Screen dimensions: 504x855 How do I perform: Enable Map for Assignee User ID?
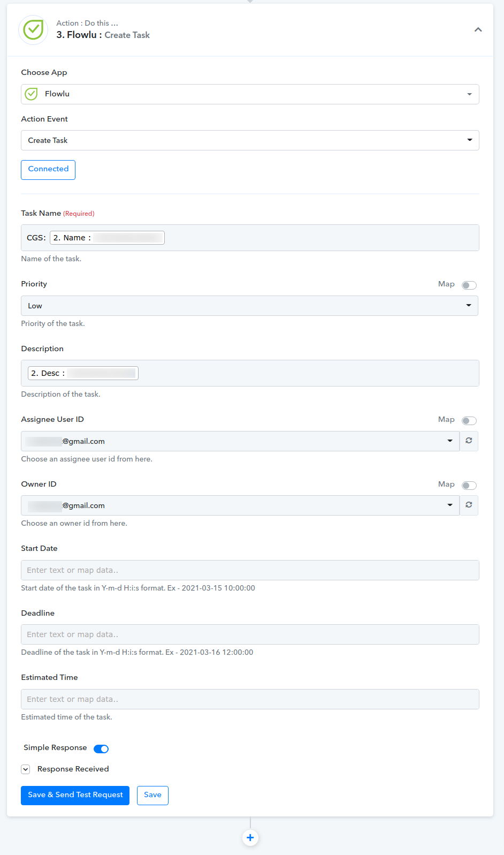469,420
